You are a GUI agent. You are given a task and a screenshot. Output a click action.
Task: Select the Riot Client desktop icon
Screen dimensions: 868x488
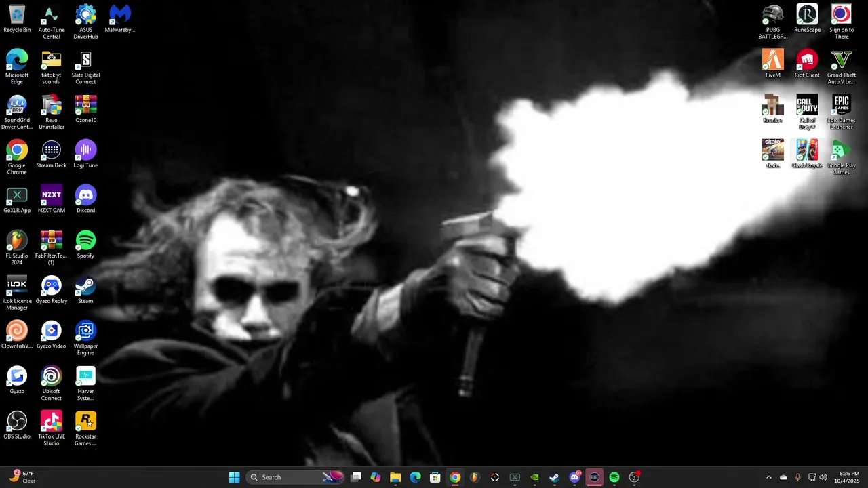tap(807, 64)
